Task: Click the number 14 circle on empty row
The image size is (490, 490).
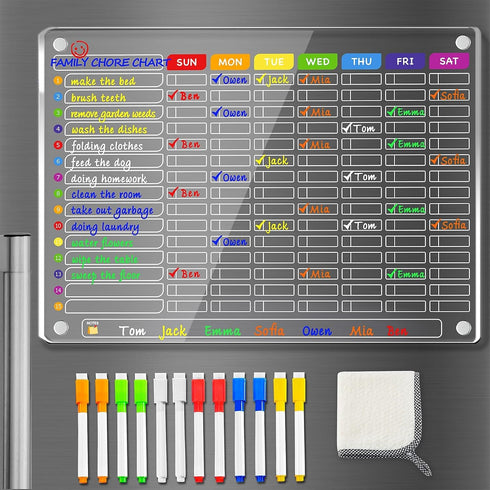Action: [58, 290]
